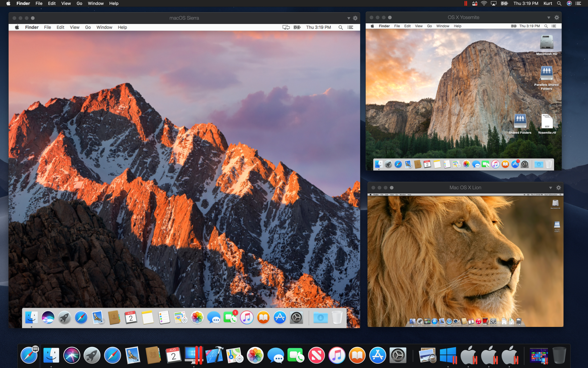Open the Windows VM icon in the main dock
Screen dimensions: 588x368
[x=448, y=355]
